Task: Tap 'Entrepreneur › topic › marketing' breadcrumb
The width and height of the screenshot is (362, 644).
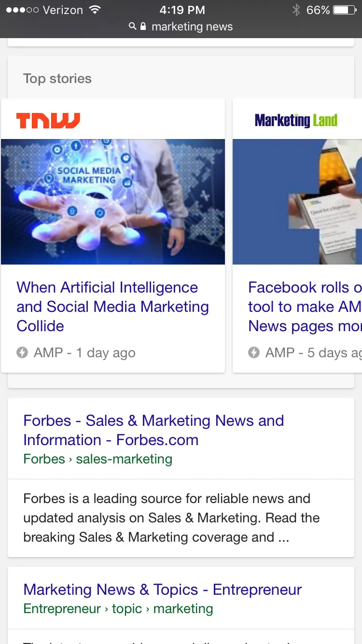Action: click(x=118, y=609)
